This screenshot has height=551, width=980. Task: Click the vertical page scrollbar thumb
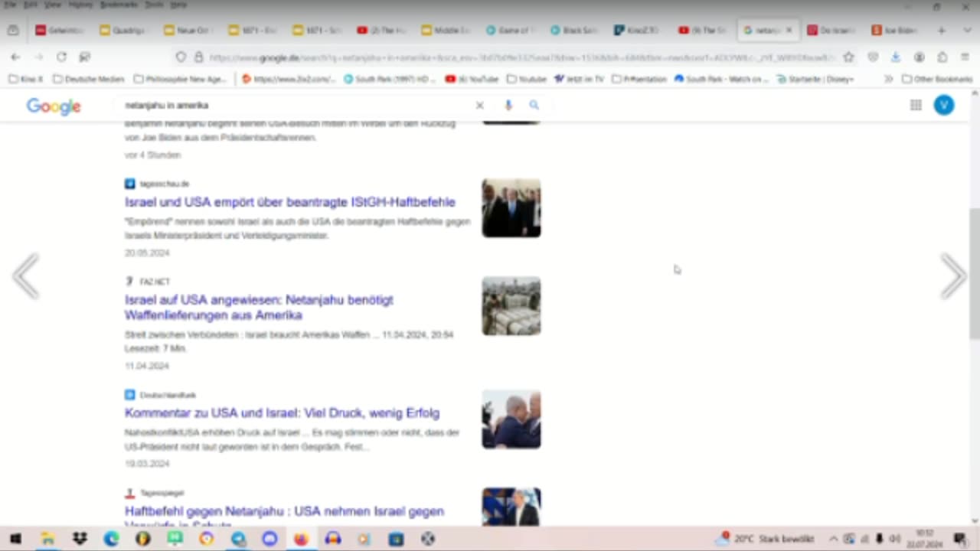pyautogui.click(x=974, y=274)
